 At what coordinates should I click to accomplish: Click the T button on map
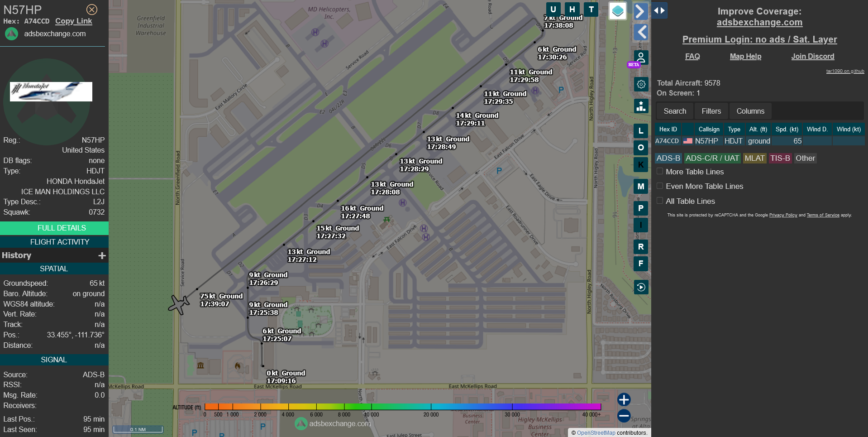(591, 10)
